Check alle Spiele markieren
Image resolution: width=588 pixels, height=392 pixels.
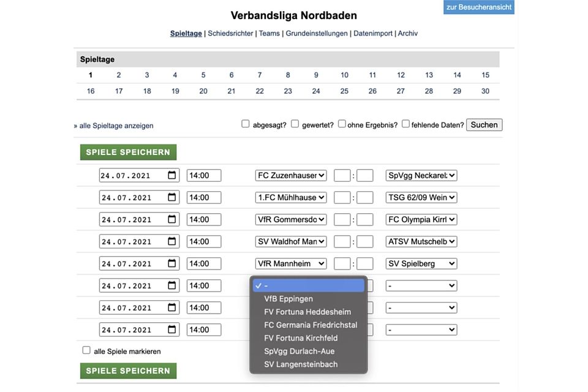coord(86,350)
